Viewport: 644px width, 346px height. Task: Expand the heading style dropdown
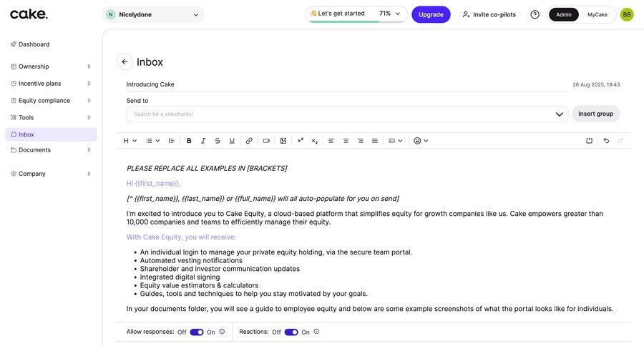[x=130, y=141]
